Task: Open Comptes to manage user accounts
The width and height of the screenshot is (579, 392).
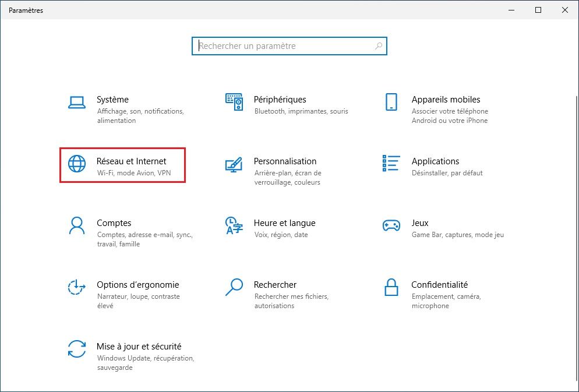Action: [114, 223]
